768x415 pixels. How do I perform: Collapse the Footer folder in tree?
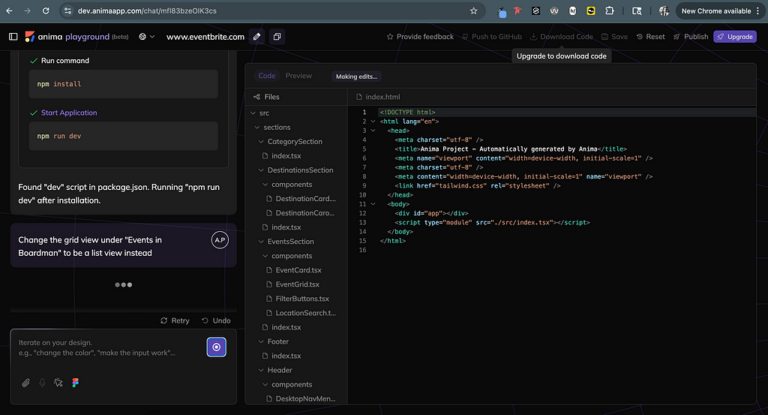(261, 342)
